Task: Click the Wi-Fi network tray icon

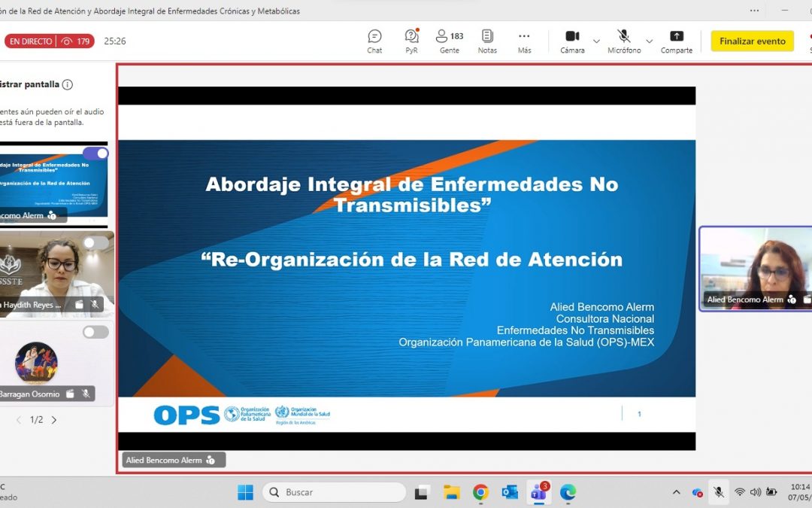Action: tap(740, 492)
